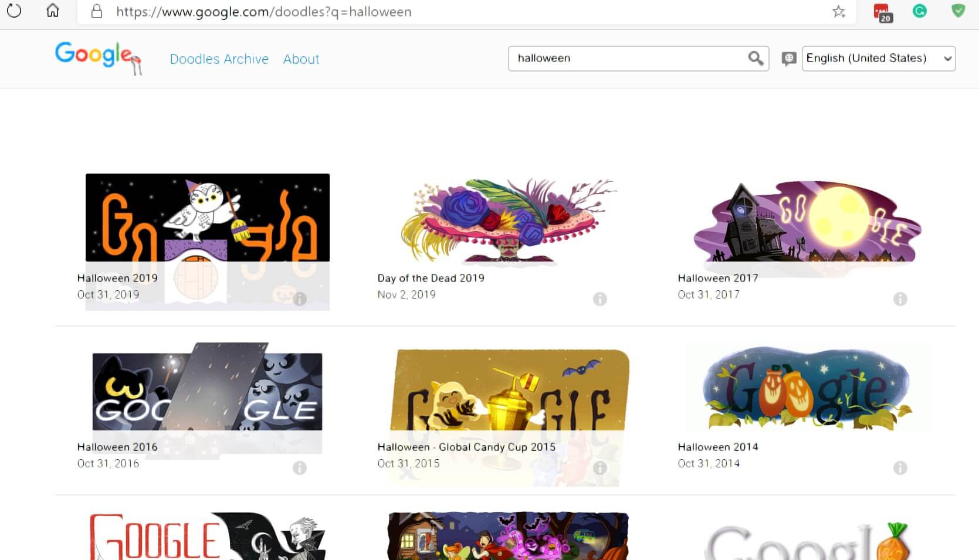The height and width of the screenshot is (560, 979).
Task: Bookmark page with the star icon
Action: click(838, 12)
